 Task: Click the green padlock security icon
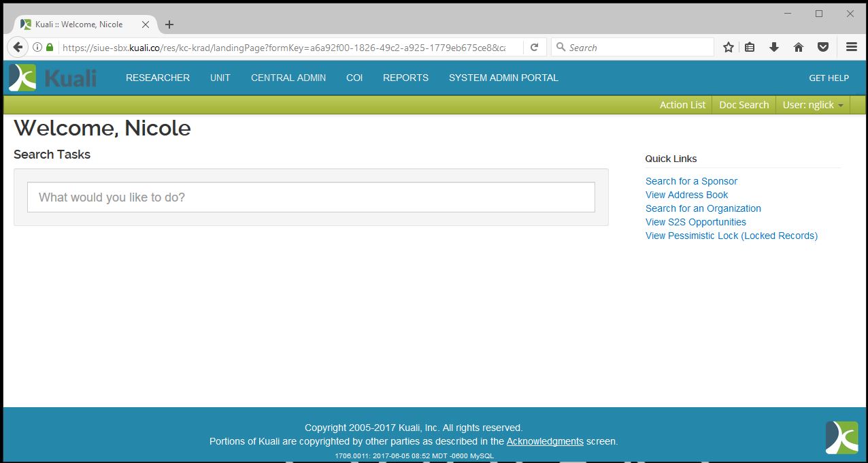[x=50, y=48]
